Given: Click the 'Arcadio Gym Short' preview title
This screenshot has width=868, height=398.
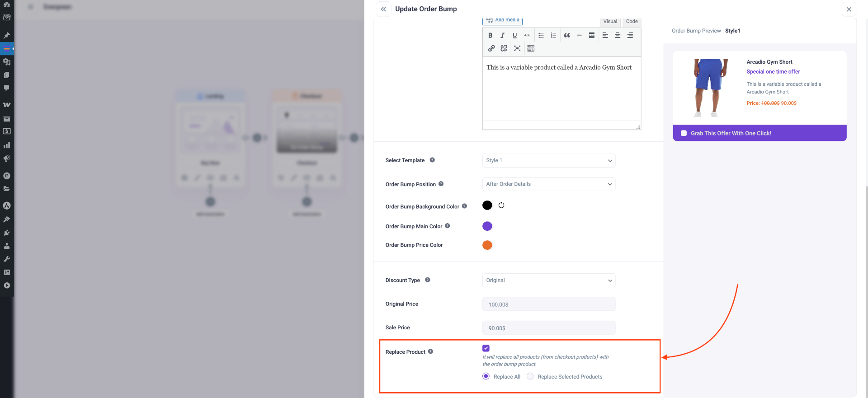Looking at the screenshot, I should (769, 62).
